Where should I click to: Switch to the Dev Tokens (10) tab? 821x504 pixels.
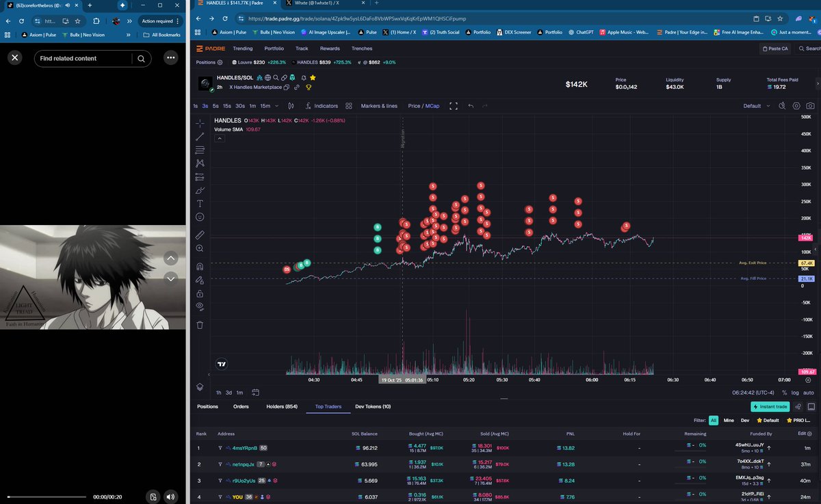click(373, 406)
